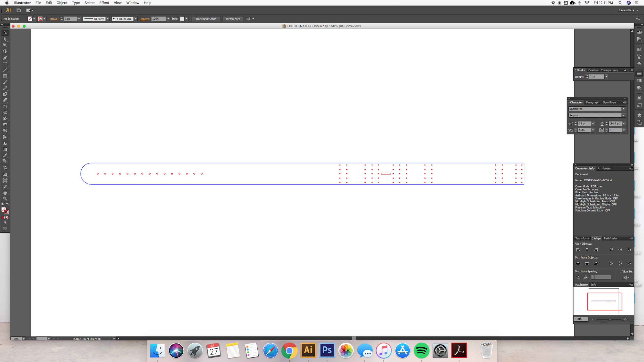Click the Preferences button
Image resolution: width=644 pixels, height=362 pixels.
(x=233, y=19)
